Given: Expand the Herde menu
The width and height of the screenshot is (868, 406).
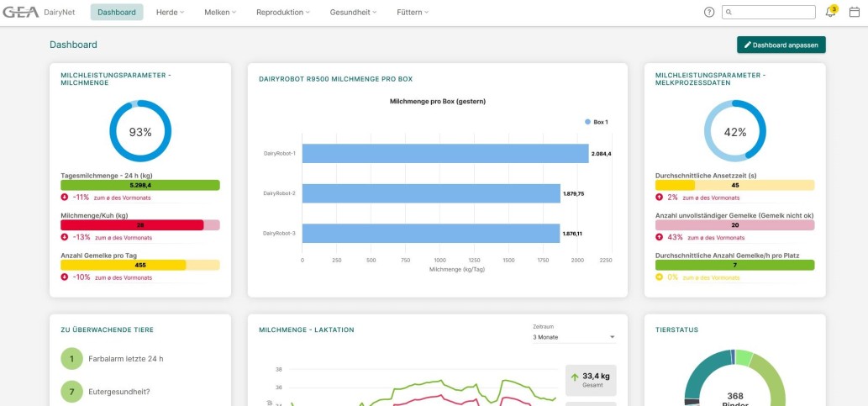Looking at the screenshot, I should pos(170,12).
